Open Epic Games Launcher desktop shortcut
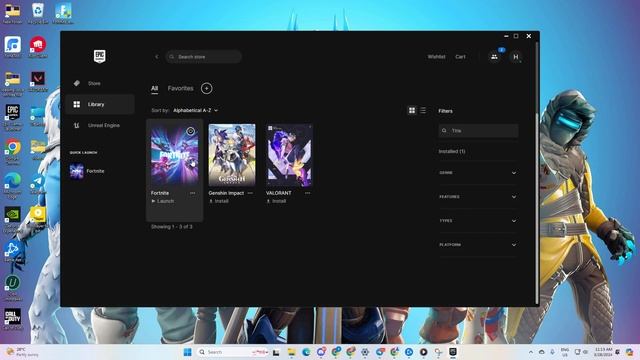Viewport: 640px width, 360px height. click(x=13, y=117)
